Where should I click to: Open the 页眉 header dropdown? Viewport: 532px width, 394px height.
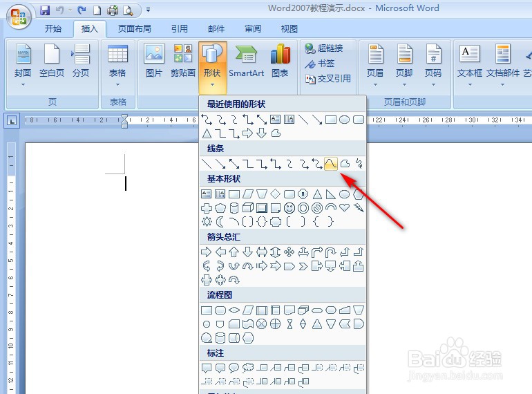tap(375, 64)
